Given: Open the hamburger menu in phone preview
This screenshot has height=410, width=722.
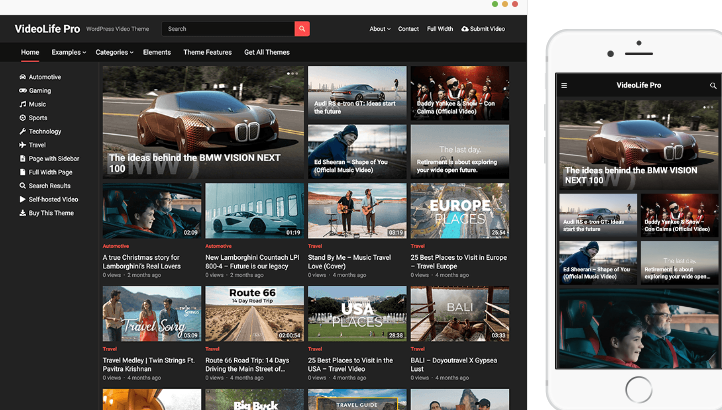Looking at the screenshot, I should (564, 85).
